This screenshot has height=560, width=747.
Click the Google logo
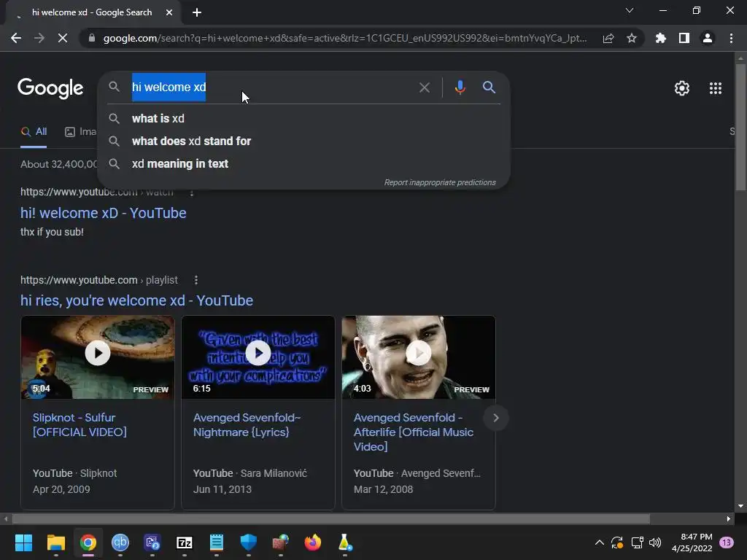coord(50,88)
